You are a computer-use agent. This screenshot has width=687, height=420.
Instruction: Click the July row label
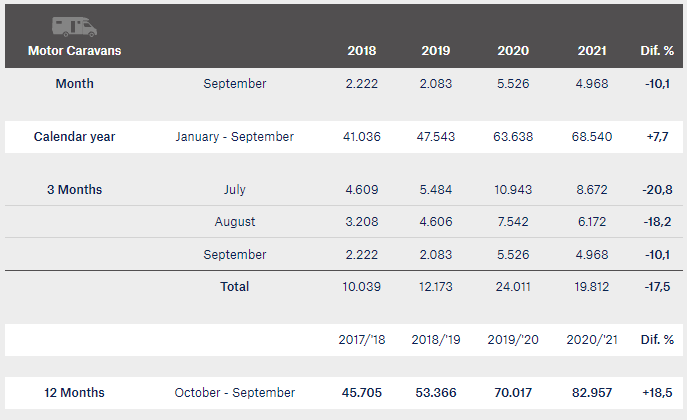(234, 190)
